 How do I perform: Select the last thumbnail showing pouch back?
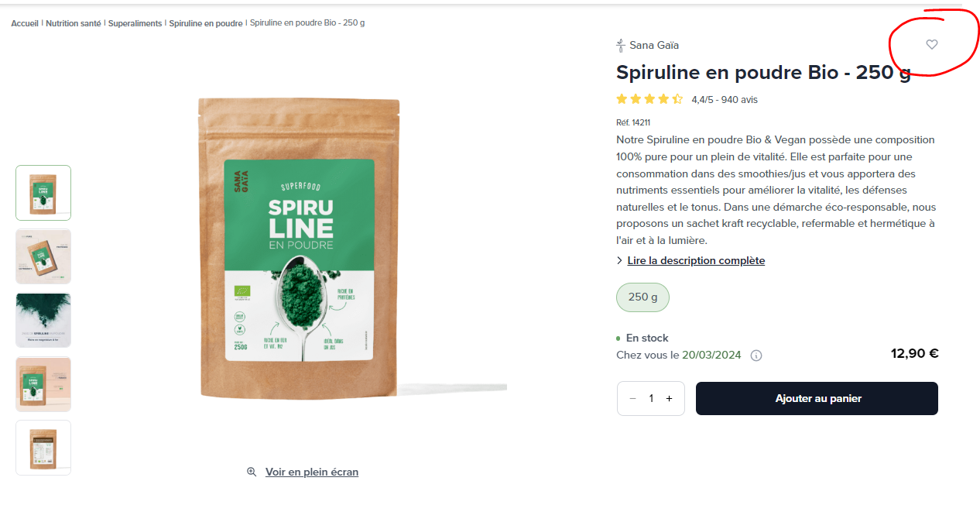tap(43, 448)
